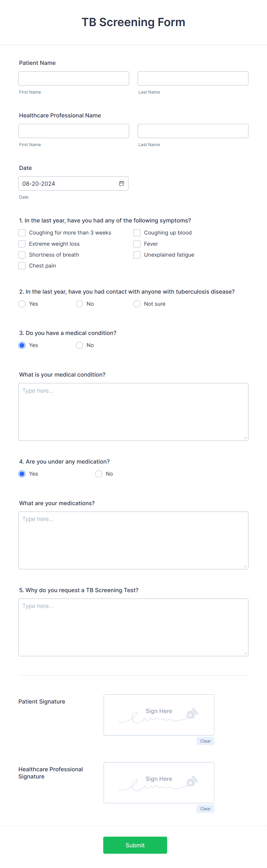
Task: Check Coughing for more than 3 weeks
Action: click(x=22, y=232)
